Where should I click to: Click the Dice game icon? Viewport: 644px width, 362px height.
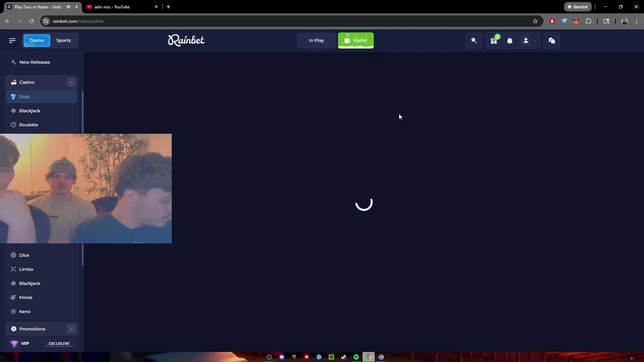click(14, 255)
